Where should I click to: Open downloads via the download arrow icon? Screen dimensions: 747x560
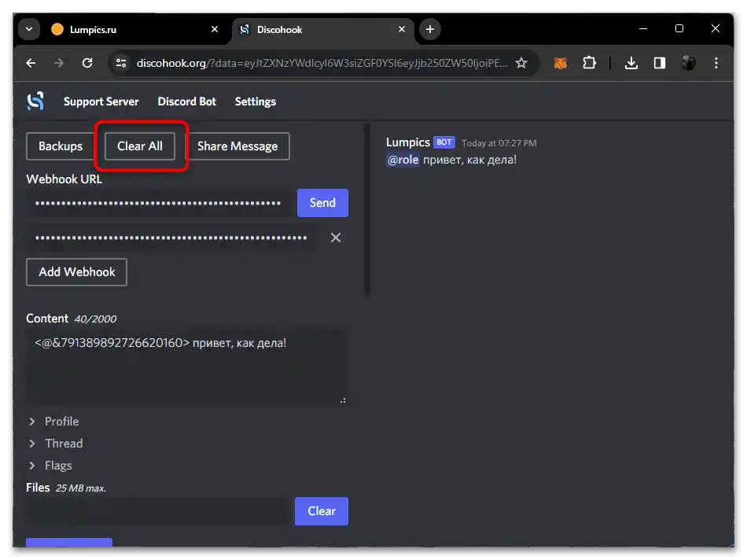pos(631,63)
